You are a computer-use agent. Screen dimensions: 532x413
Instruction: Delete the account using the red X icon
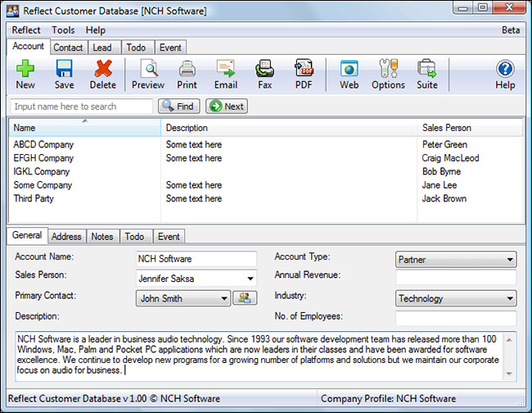103,70
